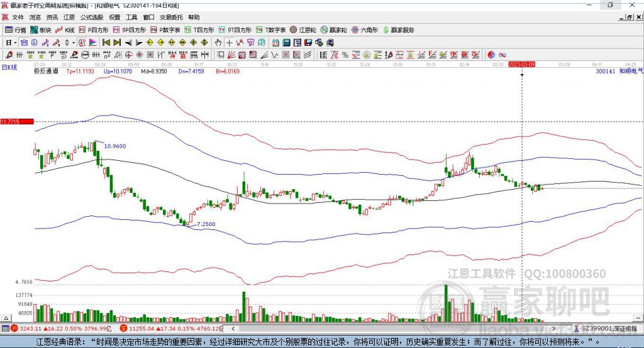This screenshot has height=348, width=644.
Task: Open the 行情 market quotes view
Action: coord(16,30)
